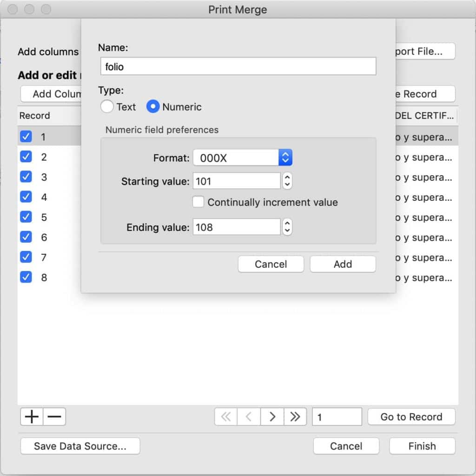Screen dimensions: 476x476
Task: Click the plus icon to add record
Action: (x=32, y=417)
